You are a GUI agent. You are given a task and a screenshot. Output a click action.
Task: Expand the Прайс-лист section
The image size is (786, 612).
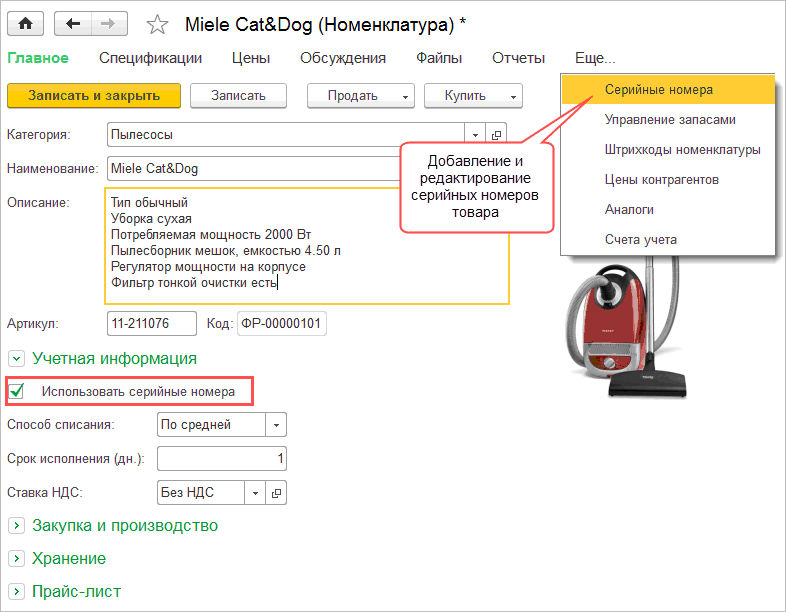pos(17,591)
